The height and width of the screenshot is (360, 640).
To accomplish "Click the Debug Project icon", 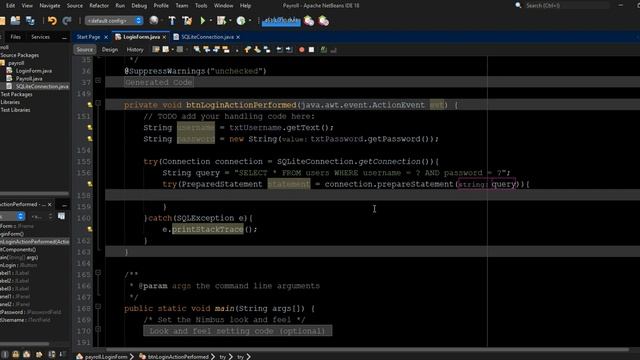I will tap(221, 20).
